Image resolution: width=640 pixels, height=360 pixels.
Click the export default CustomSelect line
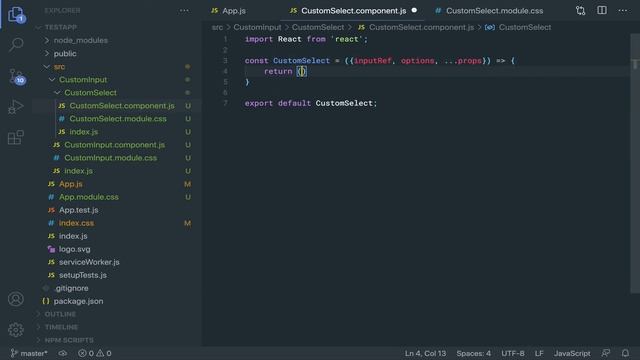pyautogui.click(x=311, y=103)
